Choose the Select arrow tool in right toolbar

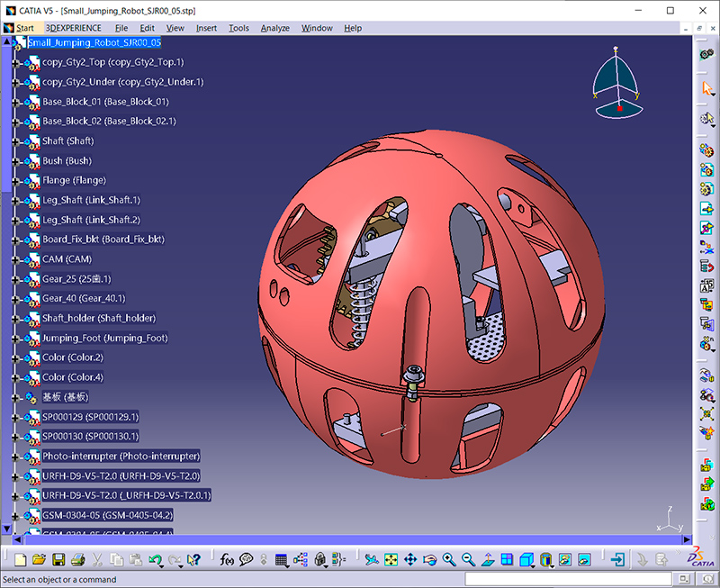tap(706, 88)
